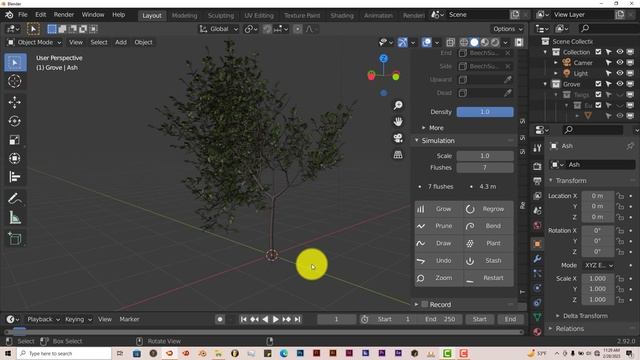Toggle Grove collection checkbox in outliner
640x360 pixels.
coord(598,84)
